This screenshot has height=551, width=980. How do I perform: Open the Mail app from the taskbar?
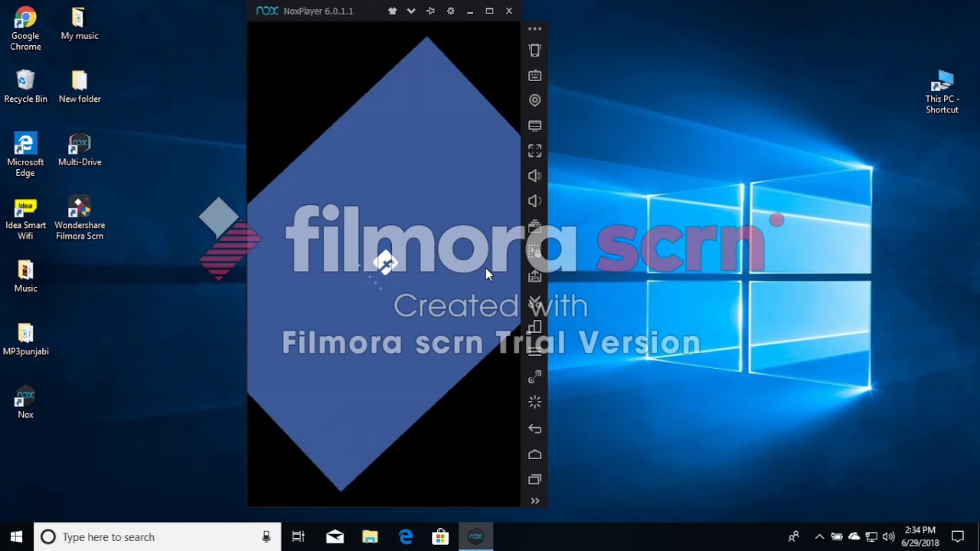pos(335,536)
